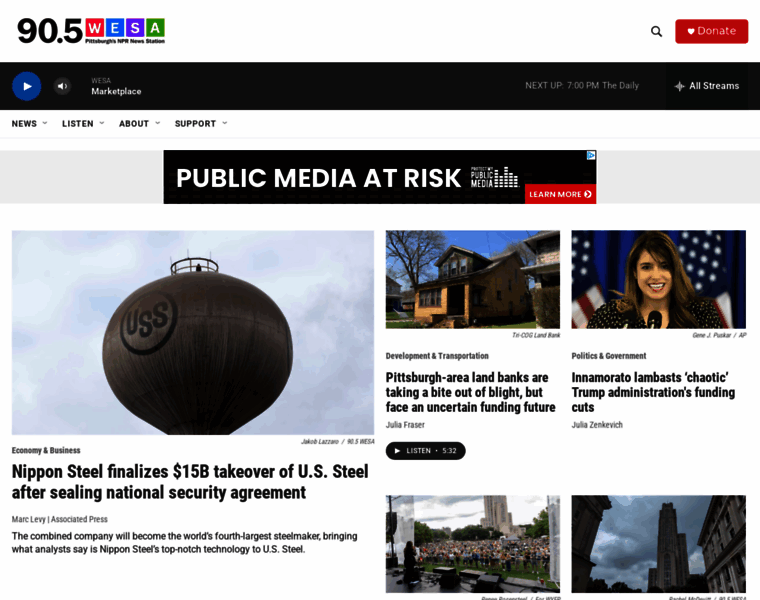Open Julia Zenkevich's author page
The height and width of the screenshot is (600, 760).
(x=597, y=425)
